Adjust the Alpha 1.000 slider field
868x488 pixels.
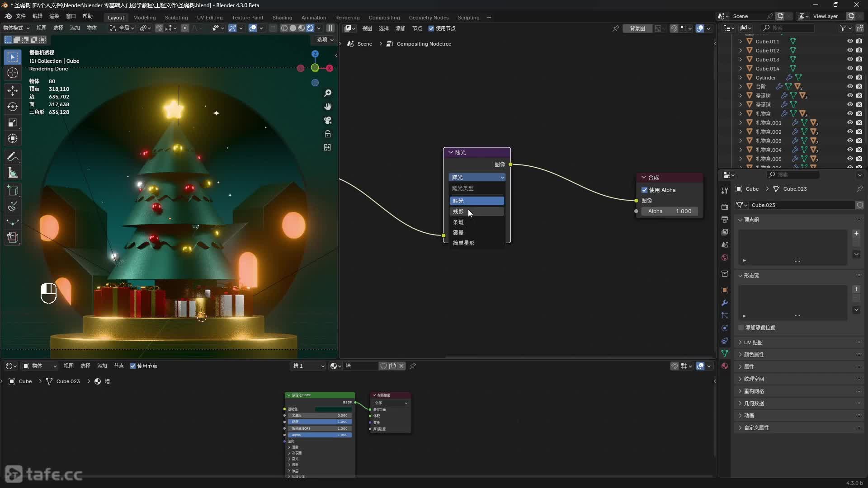tap(669, 211)
